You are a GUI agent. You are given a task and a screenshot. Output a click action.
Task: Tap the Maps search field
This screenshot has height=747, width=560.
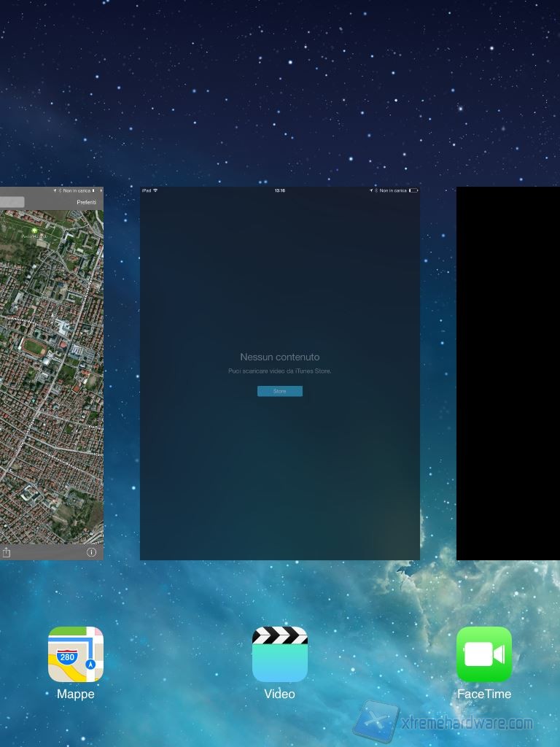(12, 202)
